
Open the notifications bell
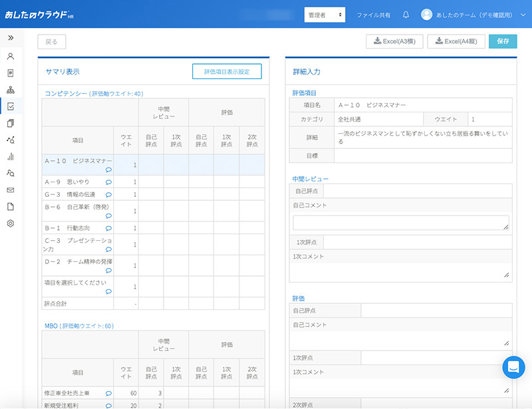pyautogui.click(x=406, y=15)
